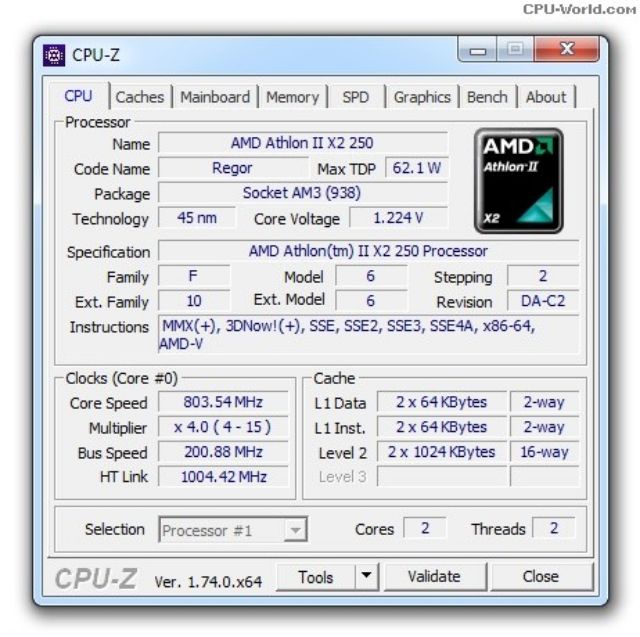
Task: Select the Memory tab
Action: pyautogui.click(x=292, y=97)
